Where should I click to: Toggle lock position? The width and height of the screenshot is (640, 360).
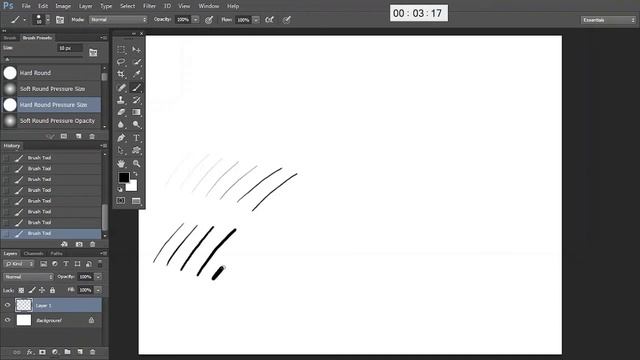(42, 290)
